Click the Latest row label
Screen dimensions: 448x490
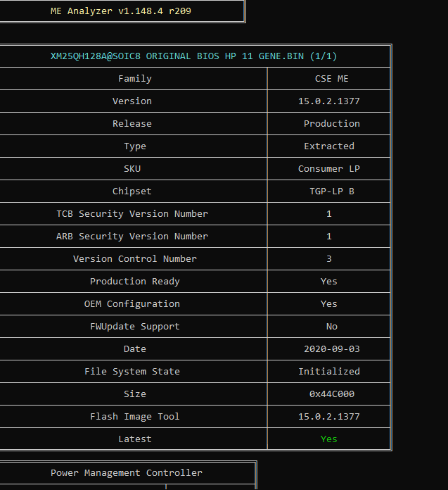[135, 439]
